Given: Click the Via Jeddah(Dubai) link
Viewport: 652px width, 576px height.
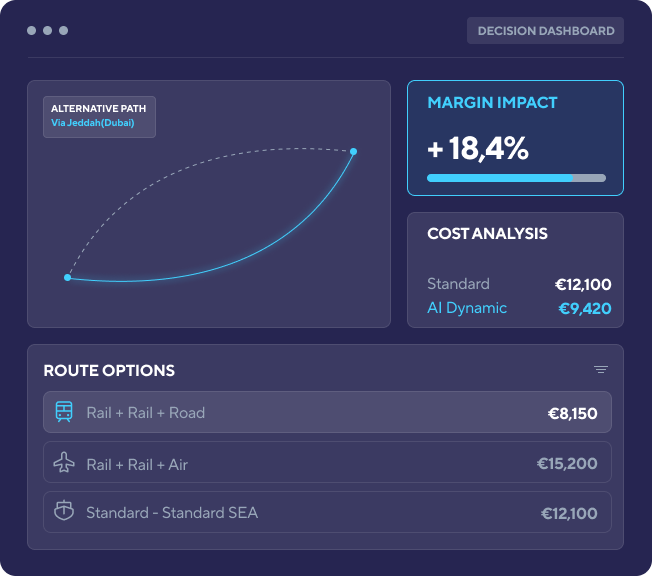Looking at the screenshot, I should pos(93,124).
